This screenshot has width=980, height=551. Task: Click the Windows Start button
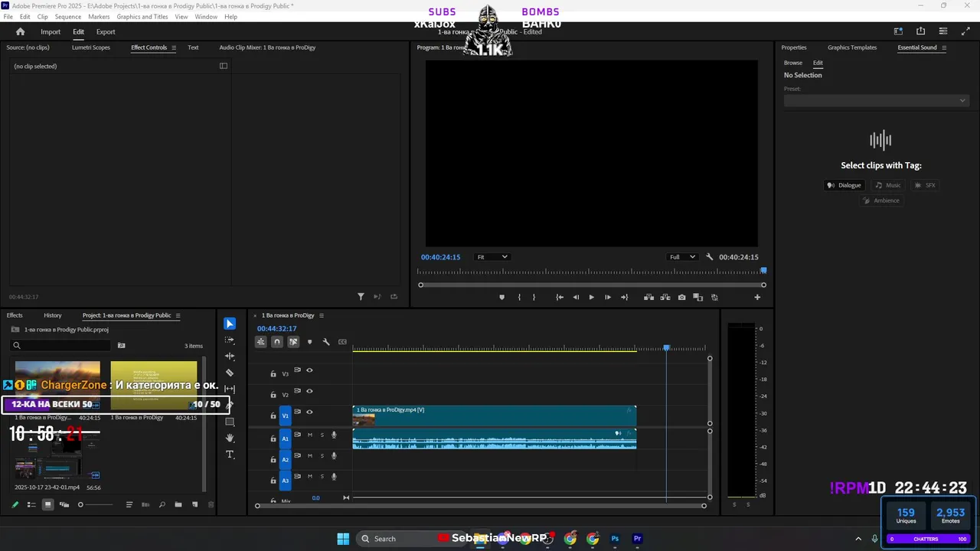(x=343, y=539)
